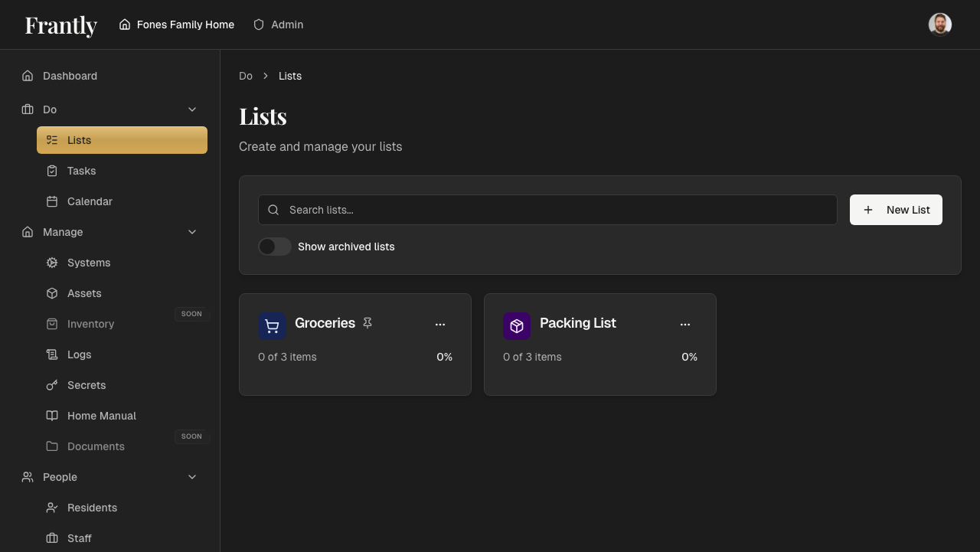The height and width of the screenshot is (552, 980).
Task: Expand the People section chevron
Action: pyautogui.click(x=192, y=477)
